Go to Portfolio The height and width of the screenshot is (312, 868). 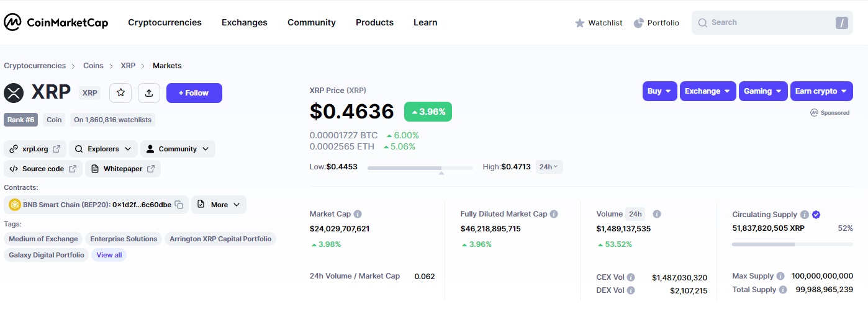pos(656,23)
